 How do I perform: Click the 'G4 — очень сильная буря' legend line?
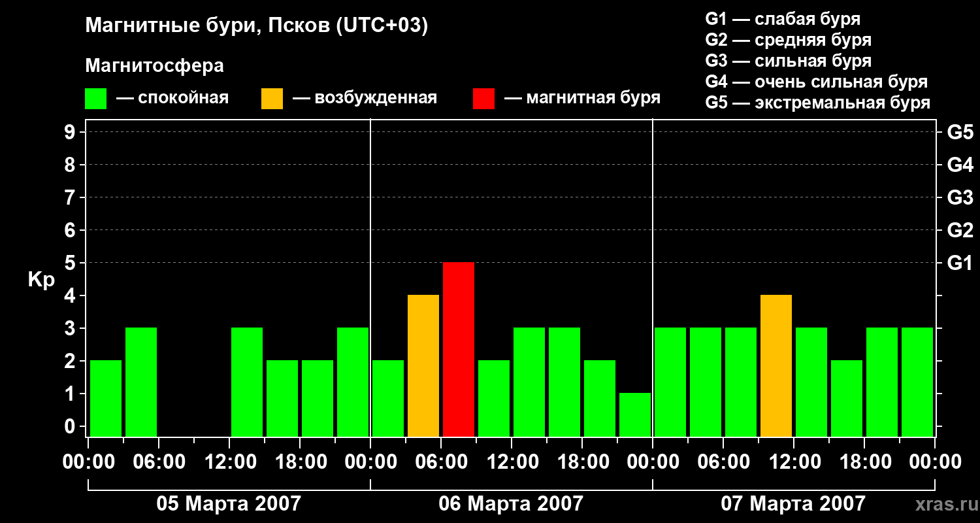tap(817, 82)
